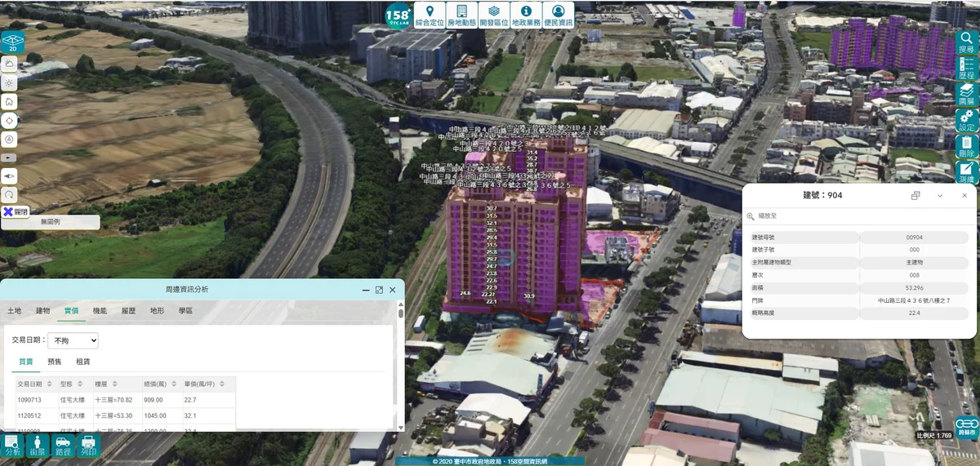Screen dimensions: 980x466
Task: Click the 分析 analysis button at bottom left
Action: coord(12,446)
